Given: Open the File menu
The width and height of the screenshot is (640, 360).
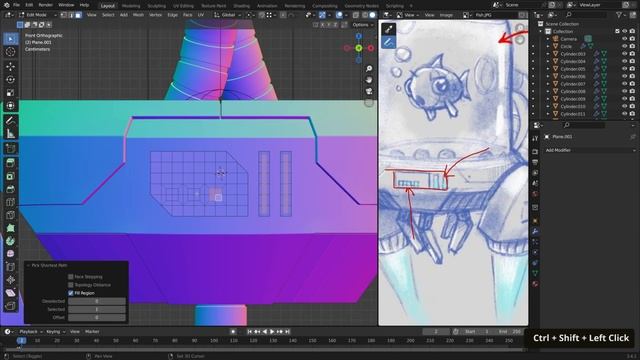Looking at the screenshot, I should pos(16,5).
